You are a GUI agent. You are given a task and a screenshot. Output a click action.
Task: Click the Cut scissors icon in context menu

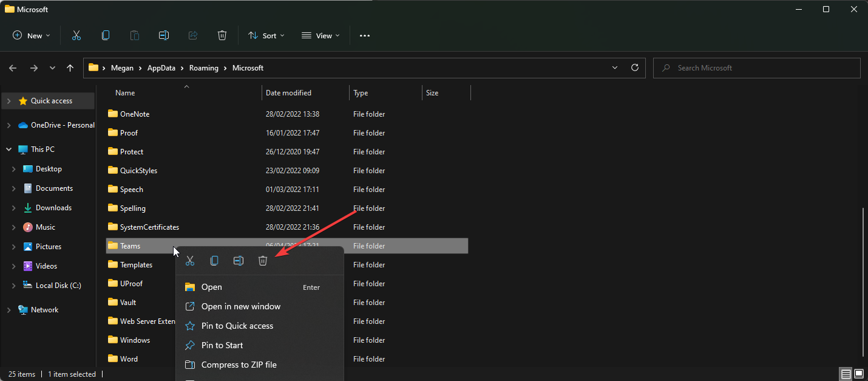189,261
